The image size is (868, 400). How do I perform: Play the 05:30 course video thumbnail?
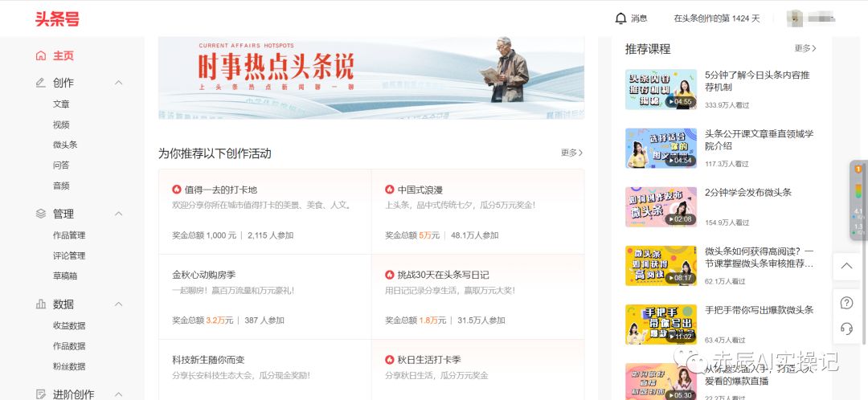coord(661,382)
